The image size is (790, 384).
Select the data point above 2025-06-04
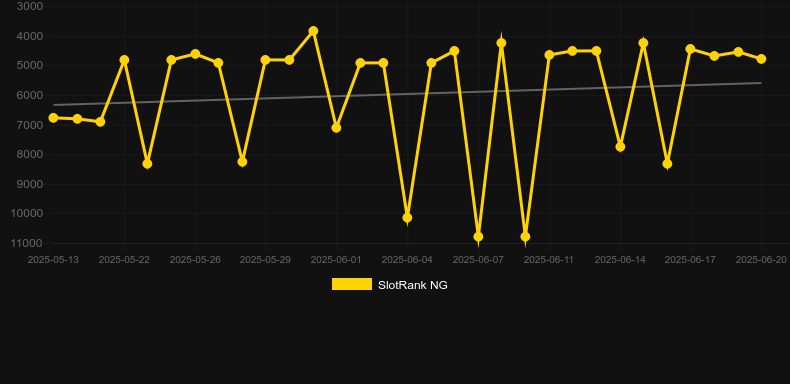click(407, 218)
